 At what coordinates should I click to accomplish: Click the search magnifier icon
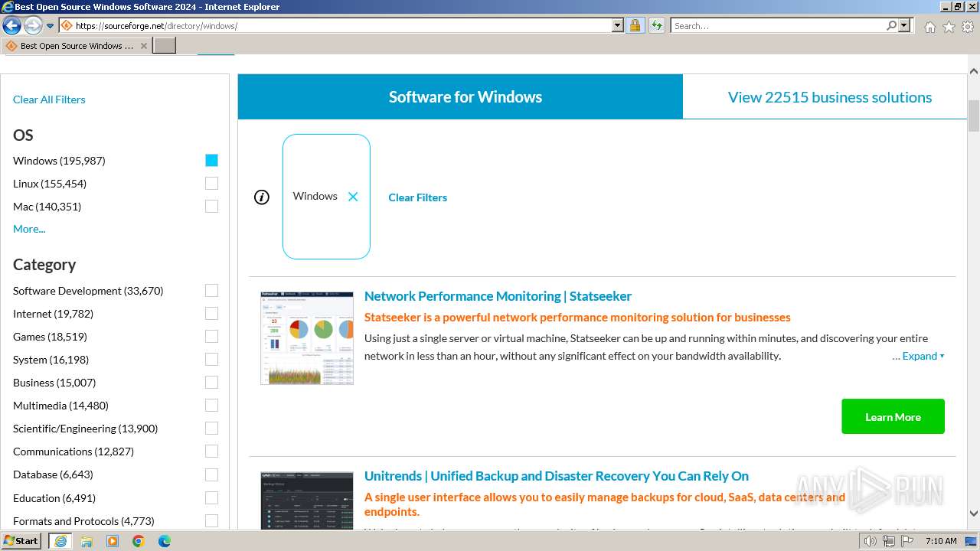891,25
